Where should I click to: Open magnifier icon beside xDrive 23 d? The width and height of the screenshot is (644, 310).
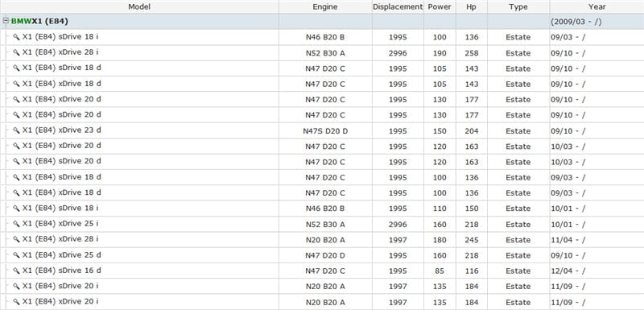click(16, 130)
